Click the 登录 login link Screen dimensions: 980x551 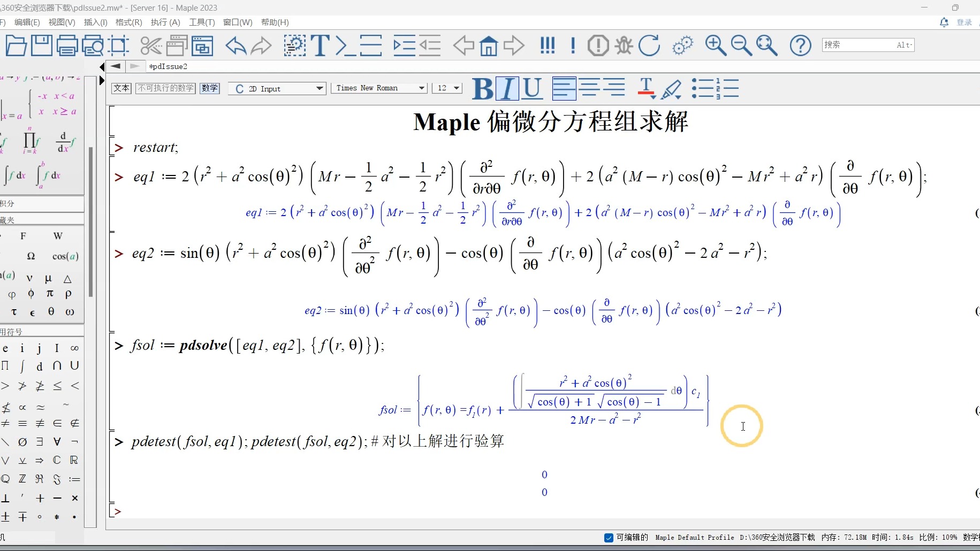964,22
